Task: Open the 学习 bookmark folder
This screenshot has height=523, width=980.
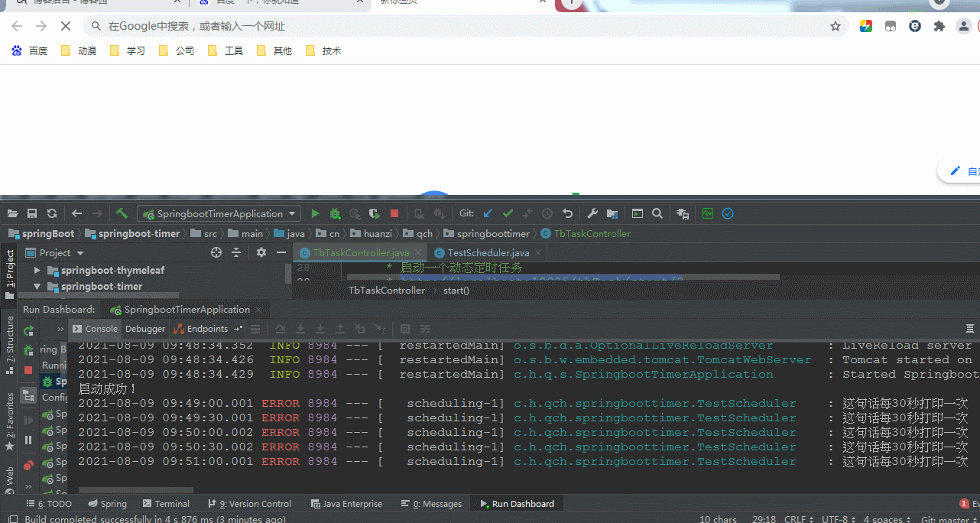Action: [x=127, y=50]
